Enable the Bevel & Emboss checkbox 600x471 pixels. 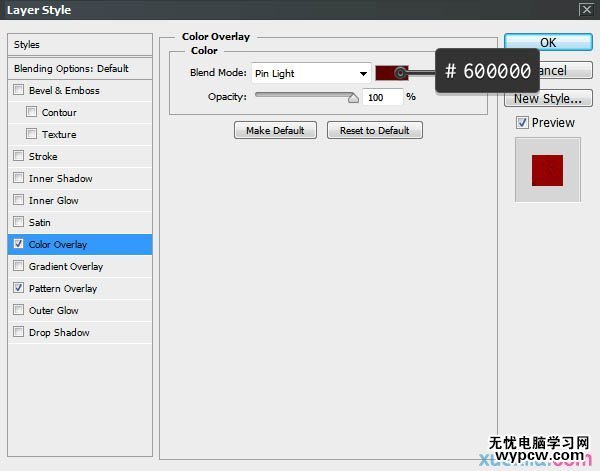pos(18,90)
